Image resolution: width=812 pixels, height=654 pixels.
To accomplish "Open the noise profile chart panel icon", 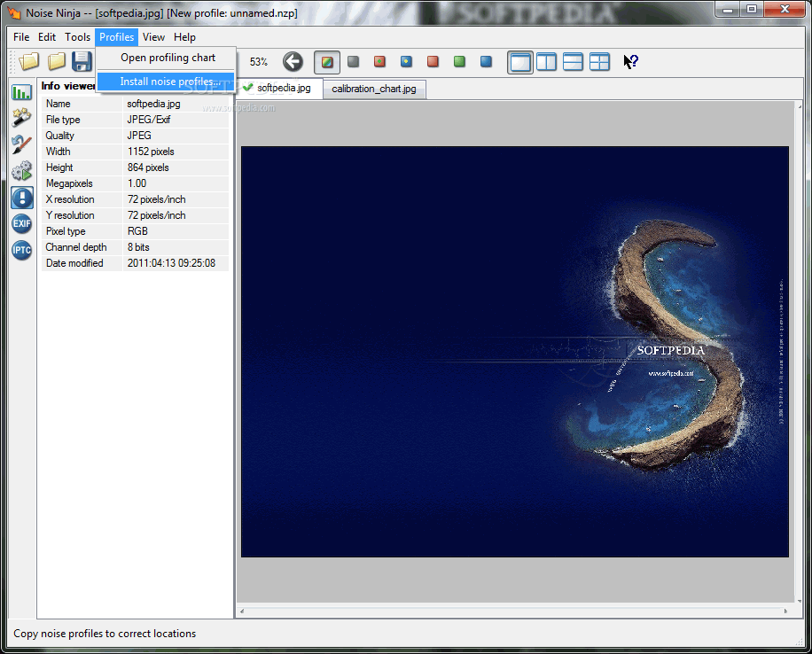I will point(22,92).
